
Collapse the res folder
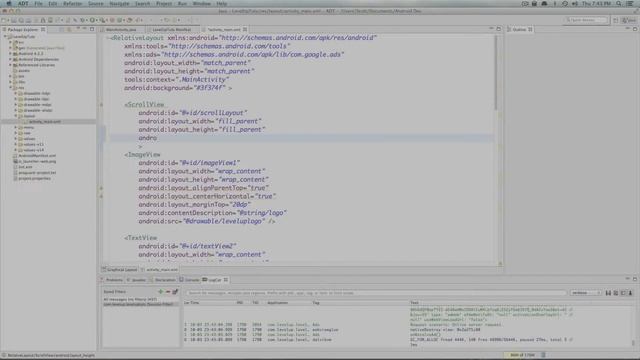tap(11, 87)
